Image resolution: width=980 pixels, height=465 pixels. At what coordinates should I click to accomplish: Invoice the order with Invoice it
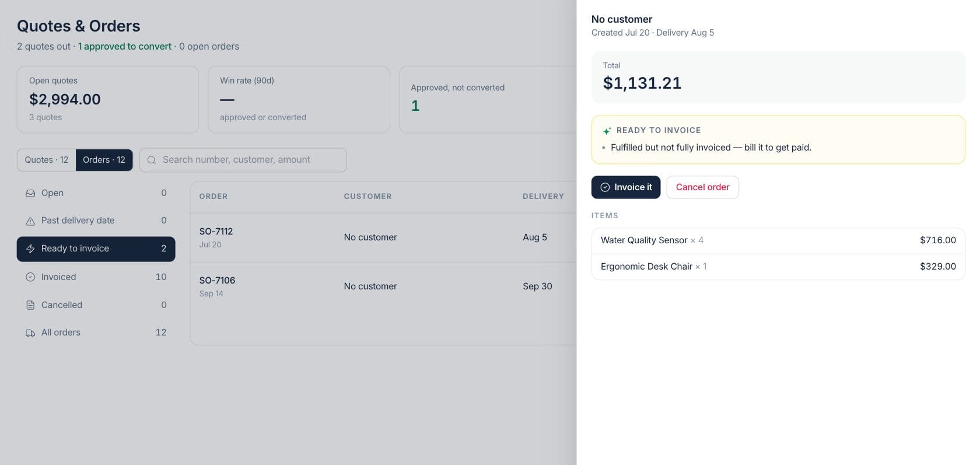626,187
